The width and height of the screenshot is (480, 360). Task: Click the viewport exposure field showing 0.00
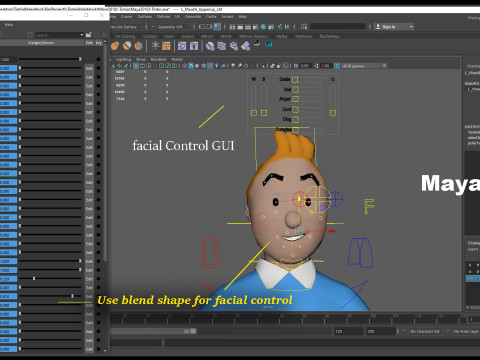[305, 66]
